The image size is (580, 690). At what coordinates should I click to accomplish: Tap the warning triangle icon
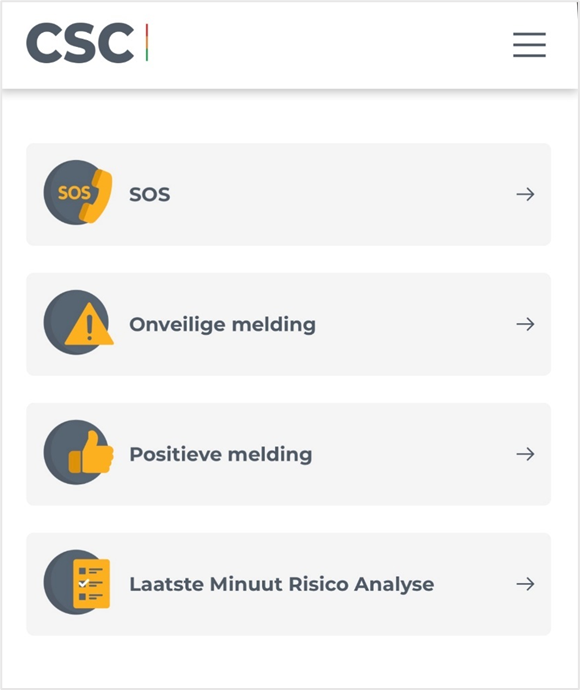pyautogui.click(x=78, y=323)
